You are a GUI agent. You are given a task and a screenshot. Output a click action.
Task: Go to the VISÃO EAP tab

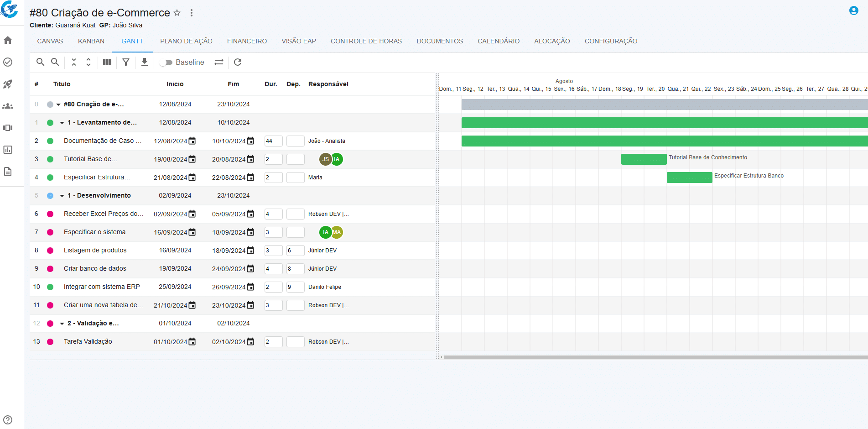[x=299, y=41]
